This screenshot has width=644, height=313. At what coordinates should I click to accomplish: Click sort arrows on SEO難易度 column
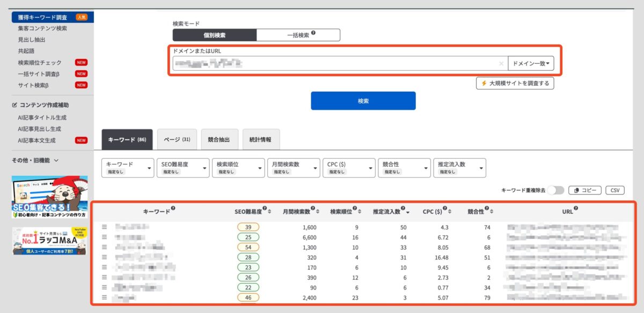click(271, 212)
